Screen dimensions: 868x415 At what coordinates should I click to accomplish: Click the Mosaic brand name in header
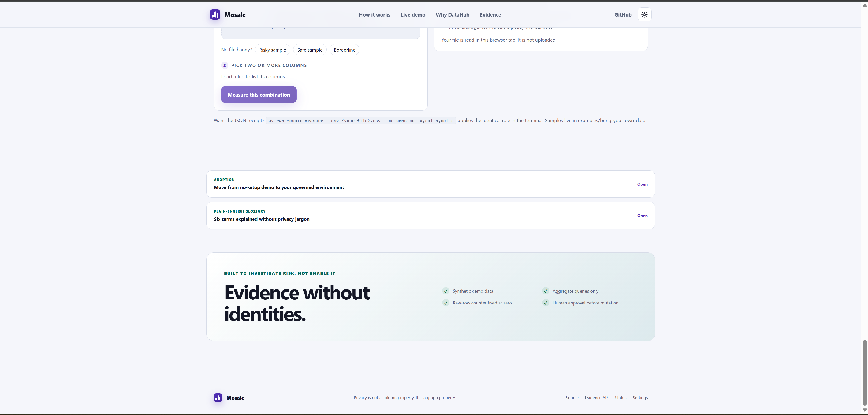(x=235, y=14)
